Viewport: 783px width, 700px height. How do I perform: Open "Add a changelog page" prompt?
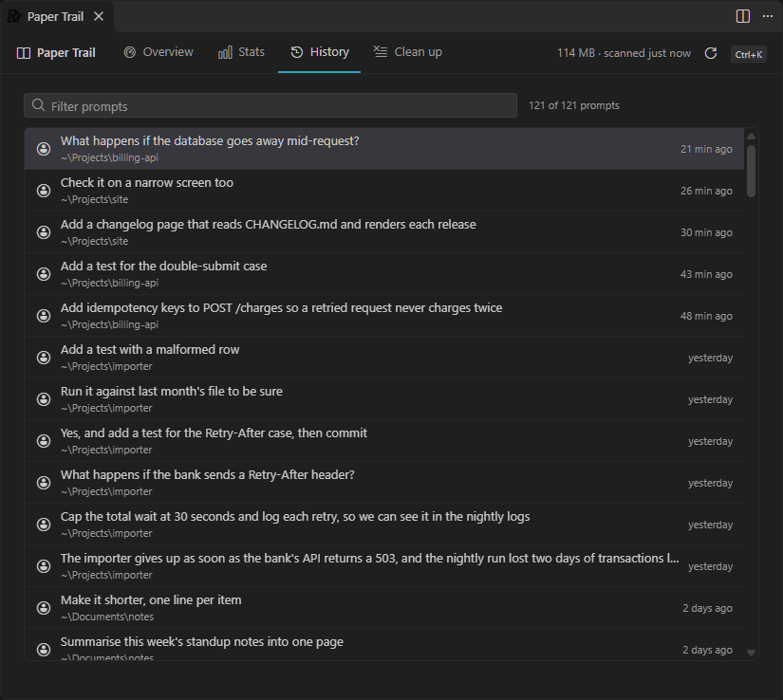pos(384,232)
